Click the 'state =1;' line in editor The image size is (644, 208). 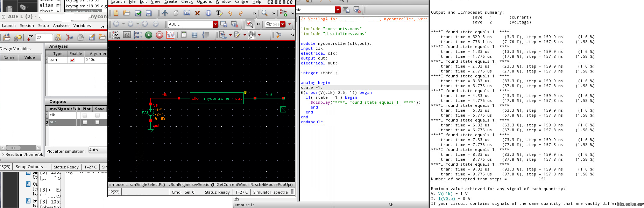click(364, 88)
